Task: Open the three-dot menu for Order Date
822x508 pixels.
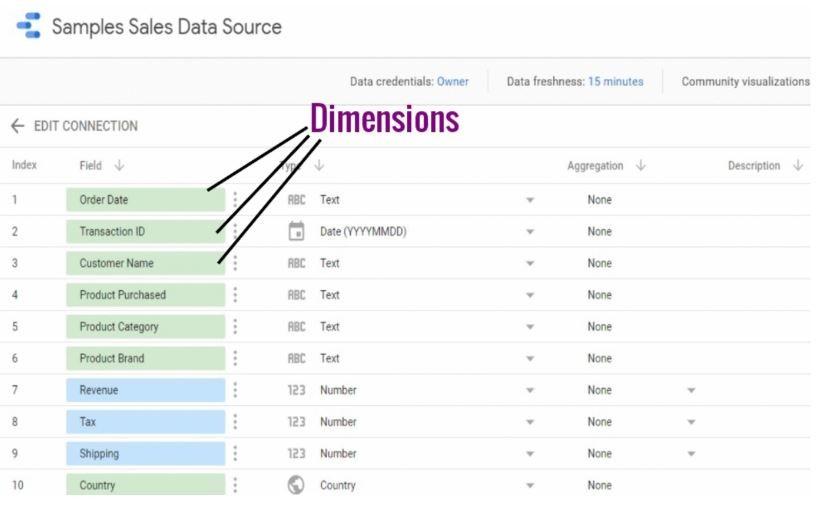Action: [235, 200]
